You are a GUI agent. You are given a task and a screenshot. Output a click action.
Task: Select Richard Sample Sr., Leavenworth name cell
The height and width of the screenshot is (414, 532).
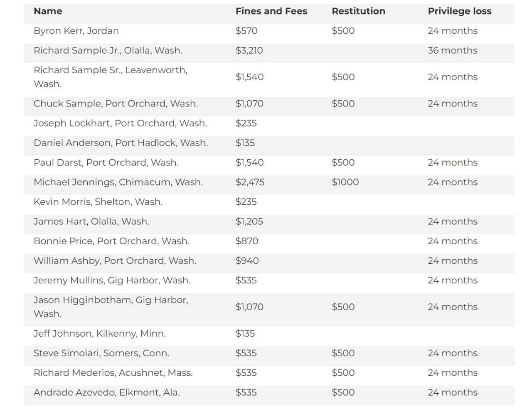(x=110, y=77)
